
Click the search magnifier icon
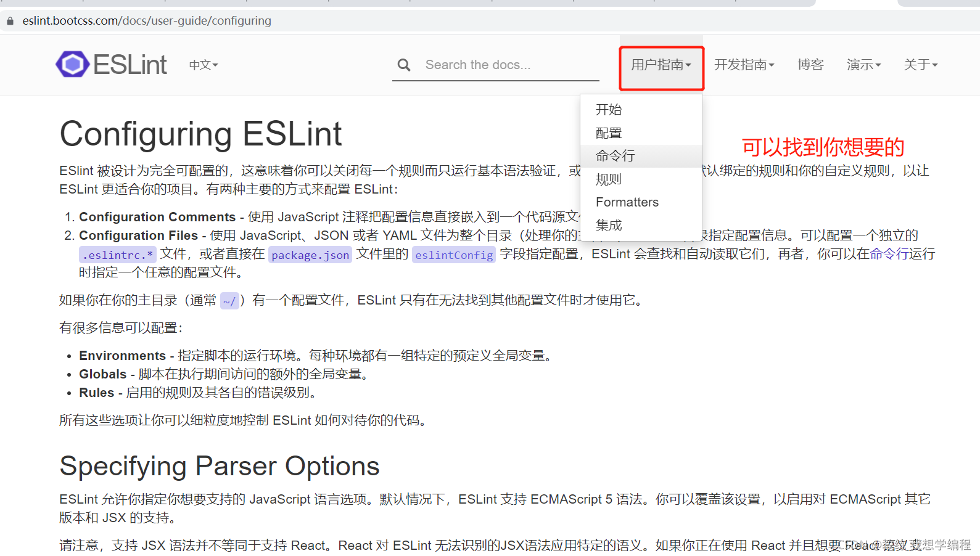click(x=404, y=65)
